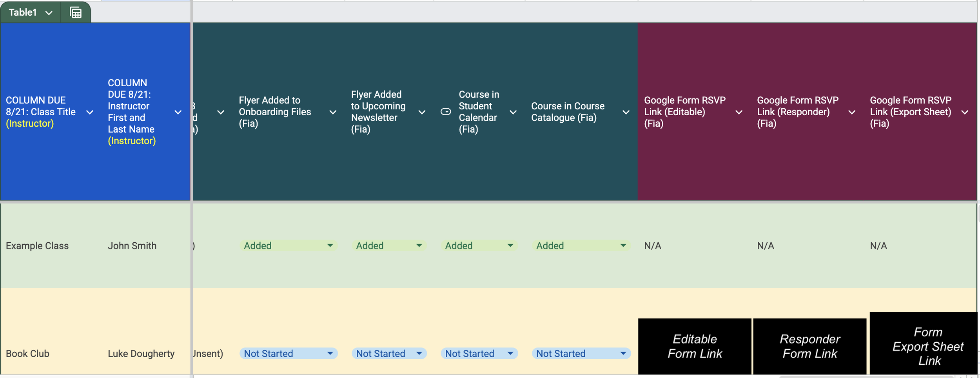Click the Form Export Sheet Link cell

click(x=923, y=343)
